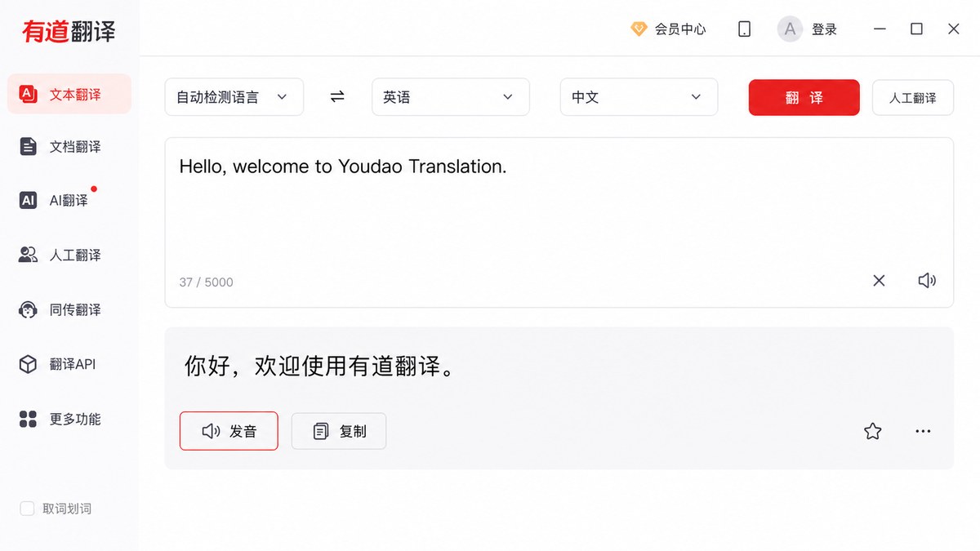This screenshot has height=551, width=980.
Task: Clear the source text with X icon
Action: [879, 281]
